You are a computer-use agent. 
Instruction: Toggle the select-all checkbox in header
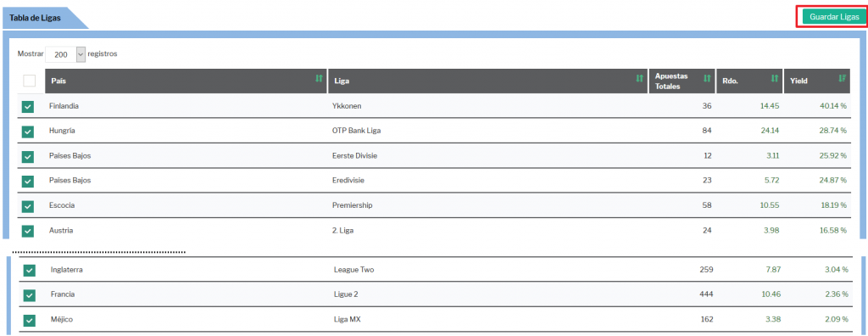30,81
